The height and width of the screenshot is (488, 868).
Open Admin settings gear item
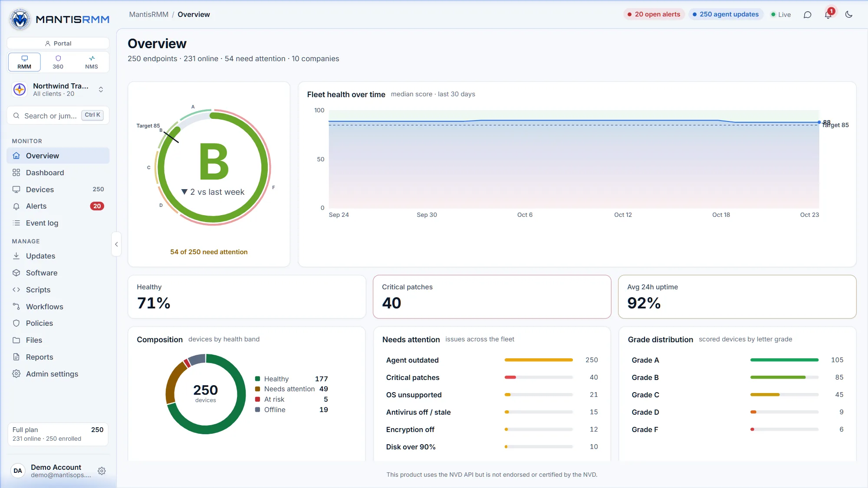click(x=58, y=374)
